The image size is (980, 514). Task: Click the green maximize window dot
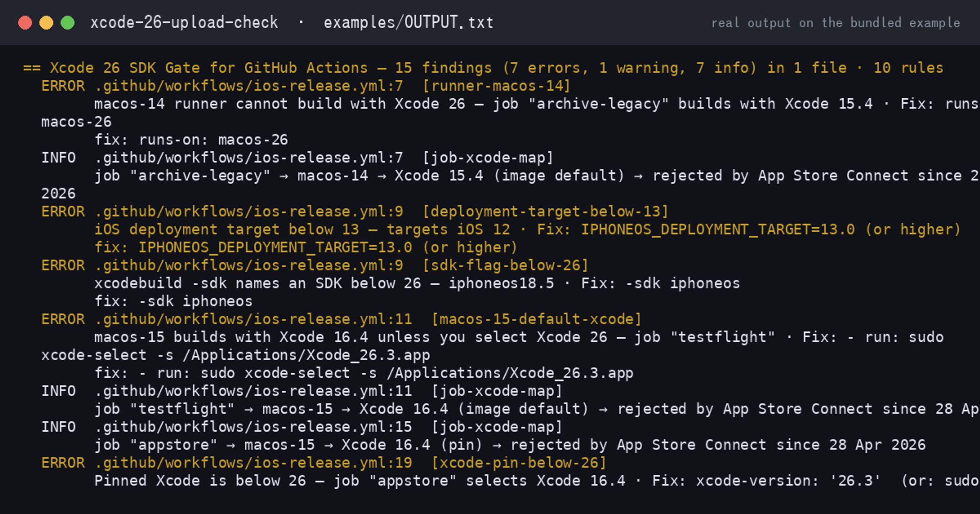(x=68, y=23)
